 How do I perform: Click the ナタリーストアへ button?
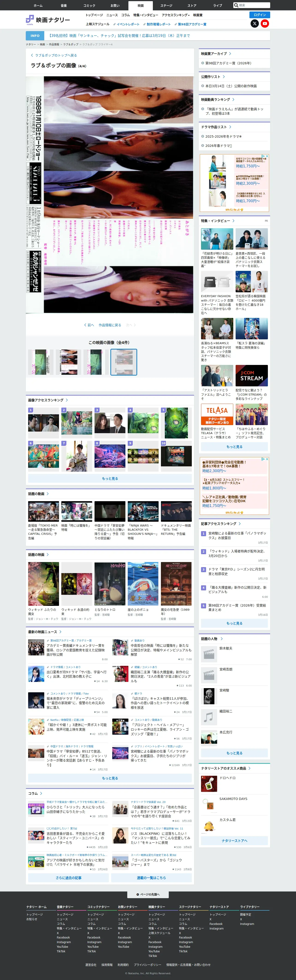tap(234, 841)
